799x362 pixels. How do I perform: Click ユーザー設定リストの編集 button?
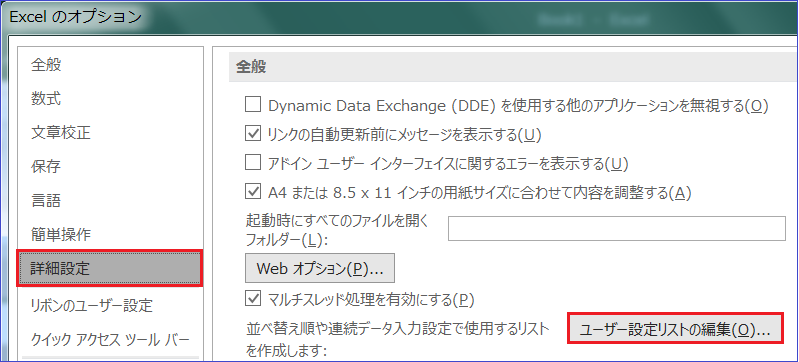675,329
